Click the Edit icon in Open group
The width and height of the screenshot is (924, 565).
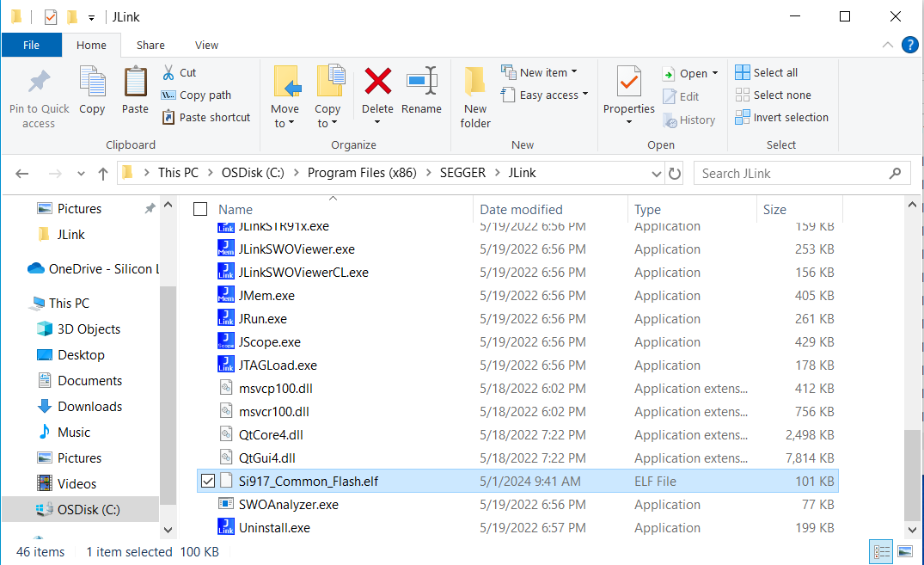tap(670, 96)
